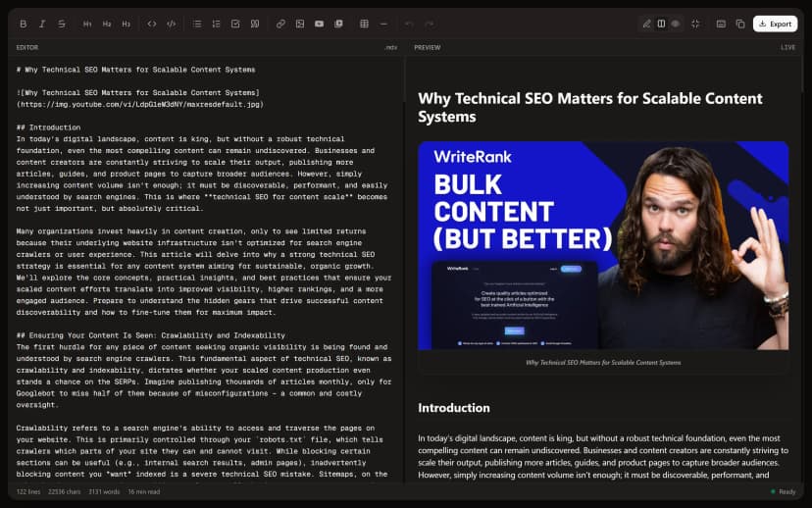The image size is (812, 508).
Task: Click the '## Ensuring Your Content Is Seen' editor line
Action: 151,335
